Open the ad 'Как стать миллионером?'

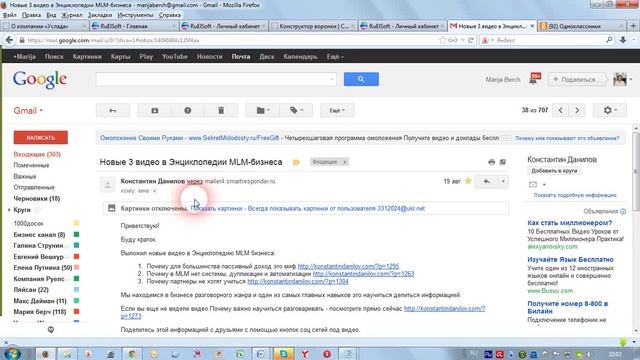(x=569, y=223)
